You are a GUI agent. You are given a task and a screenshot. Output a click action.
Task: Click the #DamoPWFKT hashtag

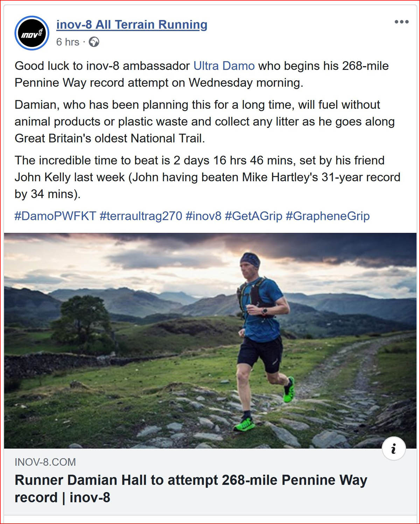pos(55,216)
